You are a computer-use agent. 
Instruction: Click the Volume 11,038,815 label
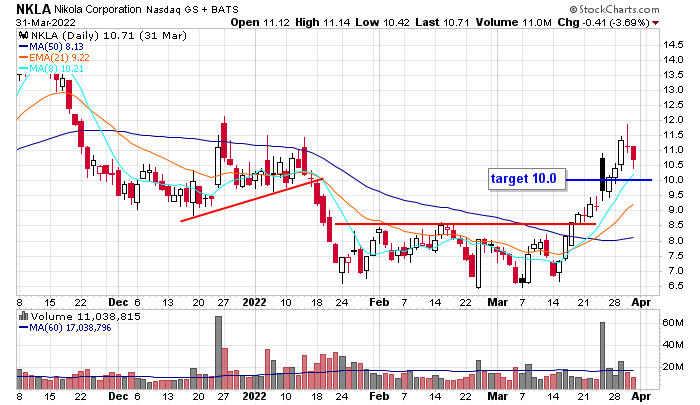[86, 317]
